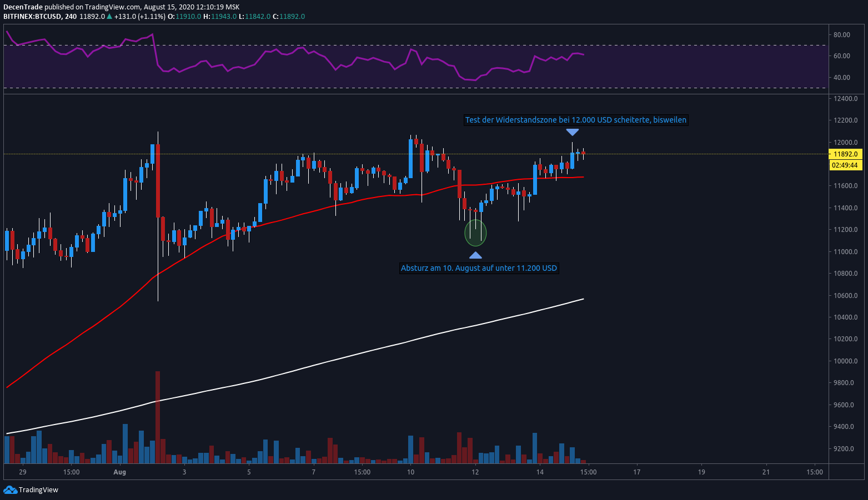Open the DecenTrade author profile link
The height and width of the screenshot is (500, 868).
point(22,7)
